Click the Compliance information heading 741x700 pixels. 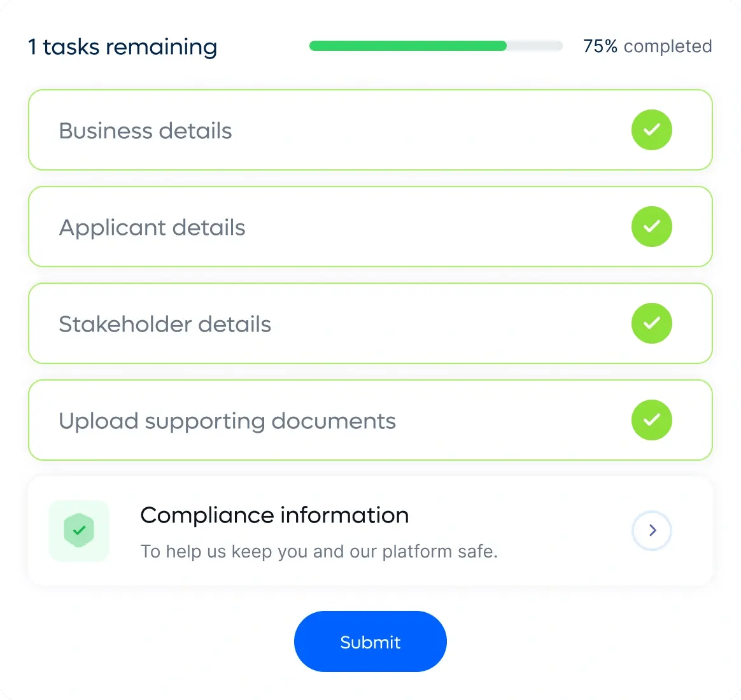[274, 515]
